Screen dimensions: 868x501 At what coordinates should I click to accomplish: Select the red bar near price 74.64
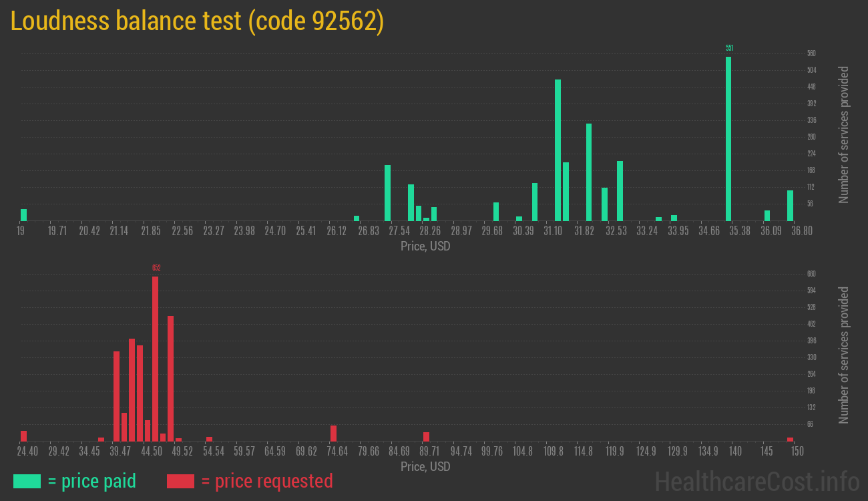333,433
